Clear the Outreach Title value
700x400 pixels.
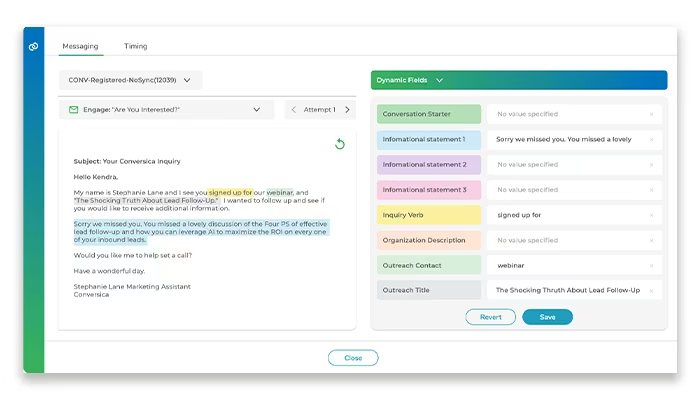coord(651,290)
